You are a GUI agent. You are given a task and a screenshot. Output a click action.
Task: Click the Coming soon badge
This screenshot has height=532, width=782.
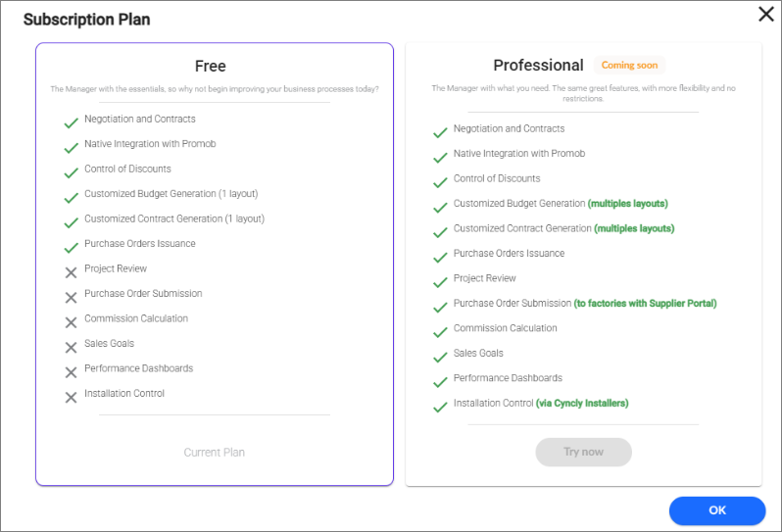click(x=629, y=66)
